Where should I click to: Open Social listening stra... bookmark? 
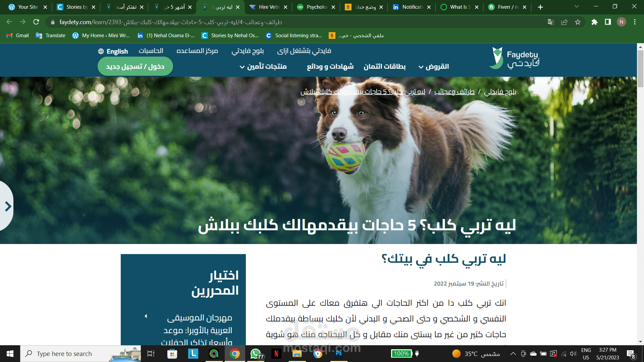[x=293, y=36]
